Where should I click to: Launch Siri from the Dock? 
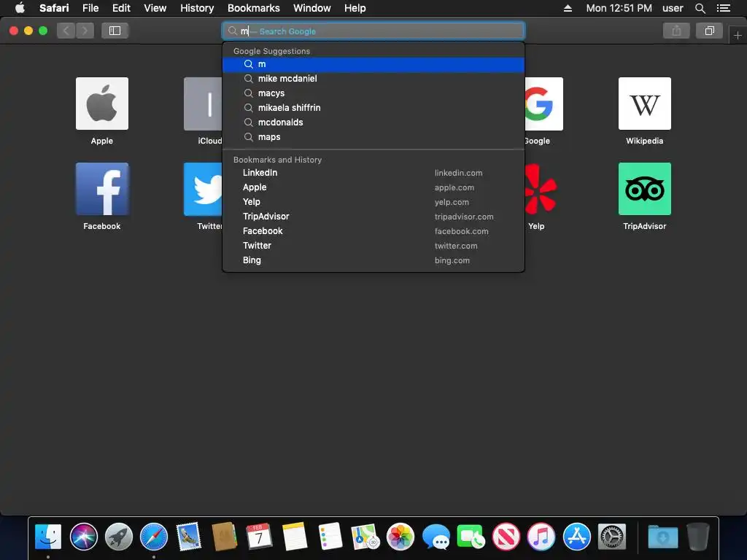(83, 537)
